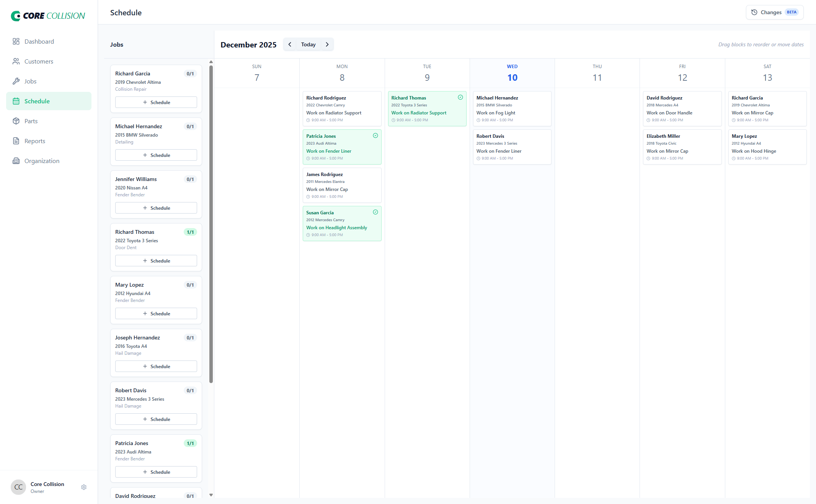The image size is (816, 504).
Task: Go to previous month with left chevron
Action: point(290,44)
